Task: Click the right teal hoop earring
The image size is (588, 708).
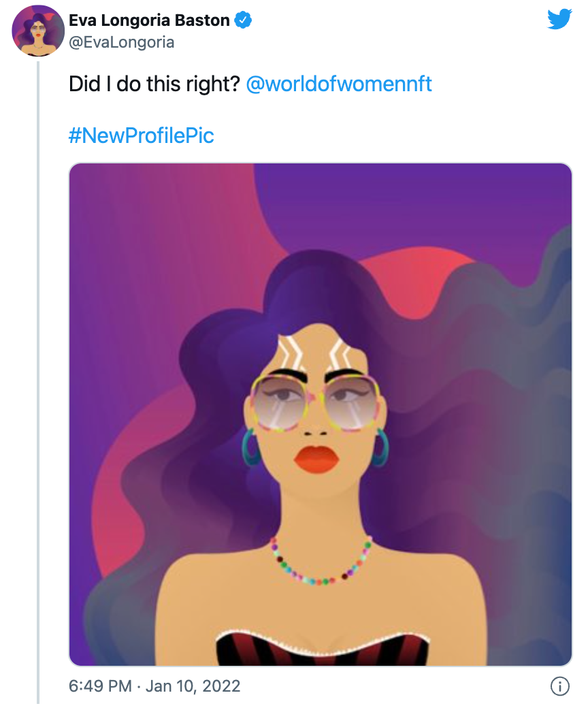Action: [380, 447]
